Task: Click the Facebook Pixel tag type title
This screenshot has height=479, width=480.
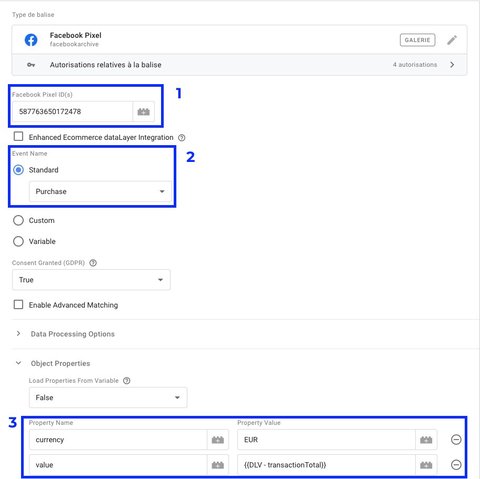Action: pos(76,35)
